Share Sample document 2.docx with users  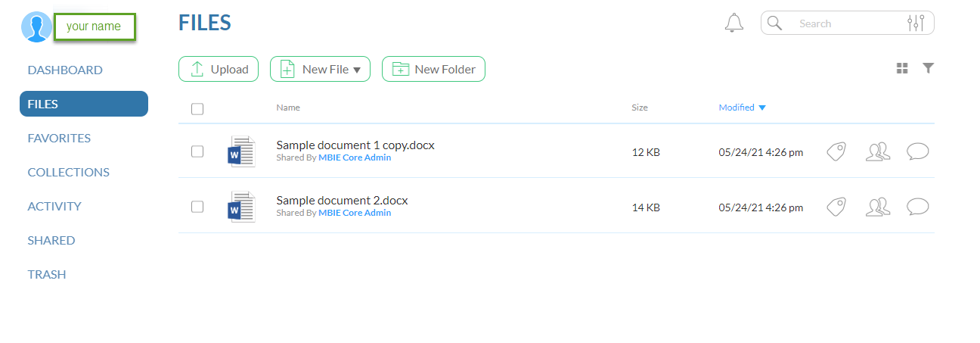(x=877, y=207)
